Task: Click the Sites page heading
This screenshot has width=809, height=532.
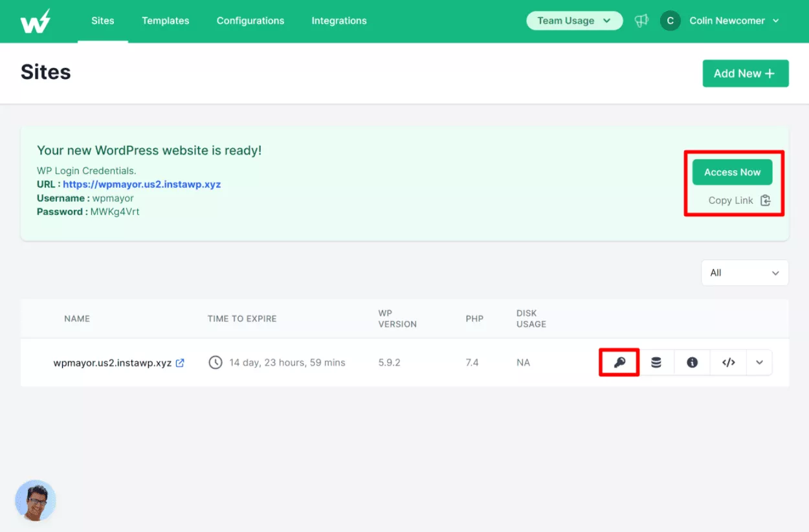Action: pos(46,72)
